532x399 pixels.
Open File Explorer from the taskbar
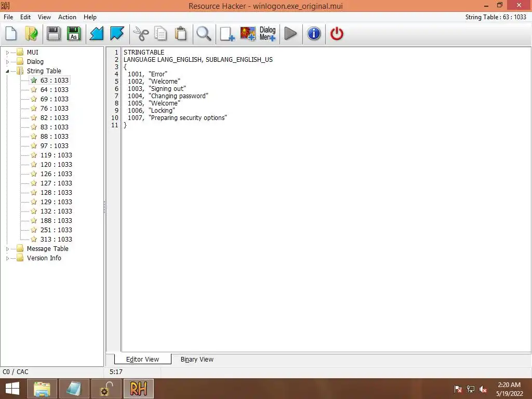[42, 389]
